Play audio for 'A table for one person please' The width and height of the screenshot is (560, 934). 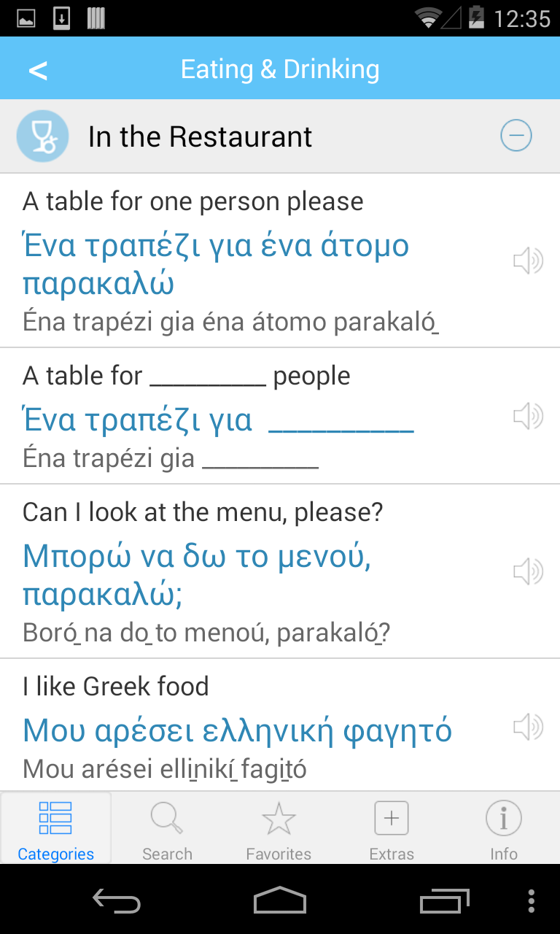(528, 260)
